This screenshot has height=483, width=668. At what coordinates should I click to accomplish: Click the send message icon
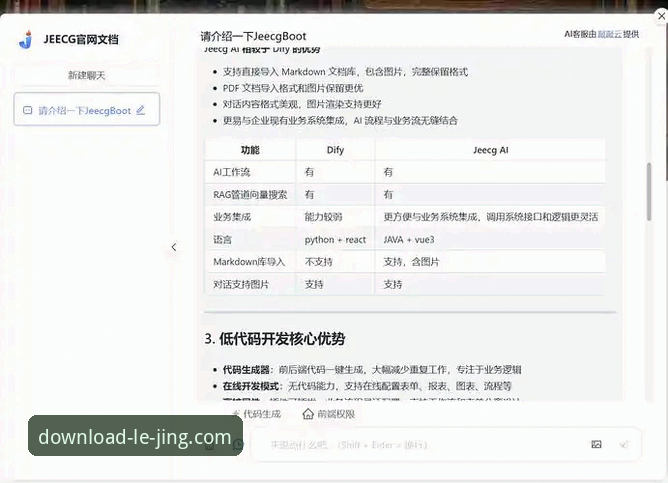(x=624, y=445)
